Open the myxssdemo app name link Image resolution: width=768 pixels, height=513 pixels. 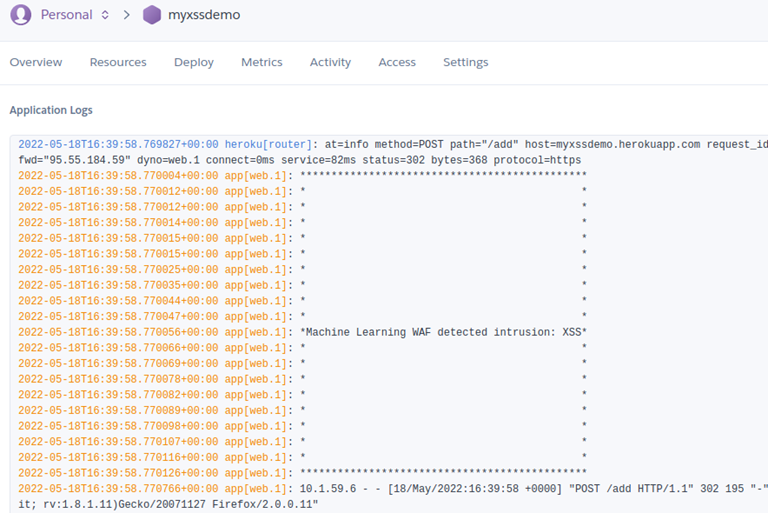205,15
